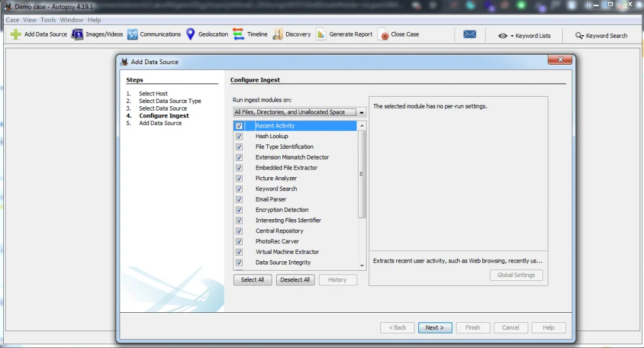Click the Cancel button
Screen dimensions: 644x348
pyautogui.click(x=511, y=327)
